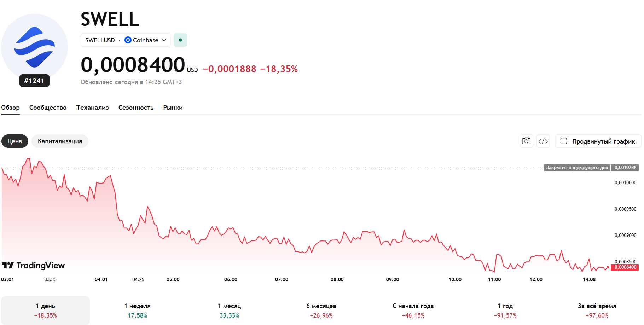Click the −18,35% change in header
Viewport: 644px width, 325px height.
pyautogui.click(x=279, y=69)
